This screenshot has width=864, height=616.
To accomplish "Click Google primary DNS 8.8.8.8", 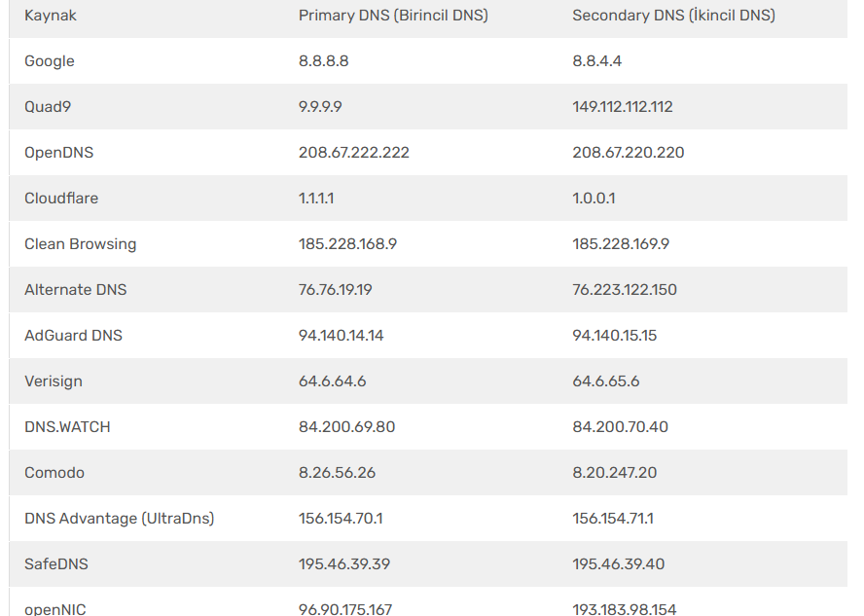I will point(323,61).
